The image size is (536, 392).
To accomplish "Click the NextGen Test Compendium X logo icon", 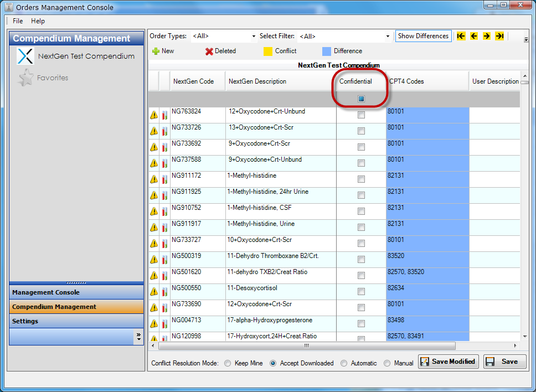I will [25, 56].
